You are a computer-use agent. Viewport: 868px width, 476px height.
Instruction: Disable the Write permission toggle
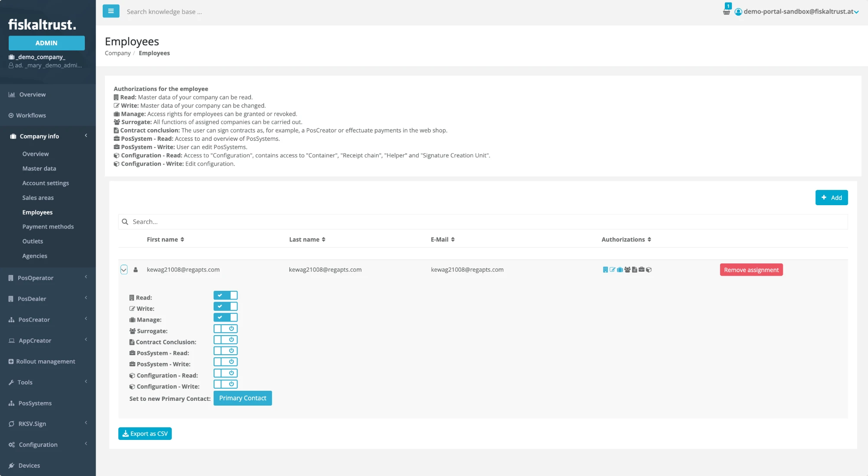[x=225, y=306]
